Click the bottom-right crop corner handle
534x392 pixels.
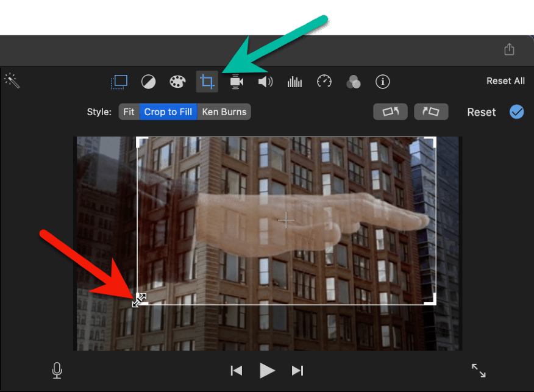pos(432,300)
